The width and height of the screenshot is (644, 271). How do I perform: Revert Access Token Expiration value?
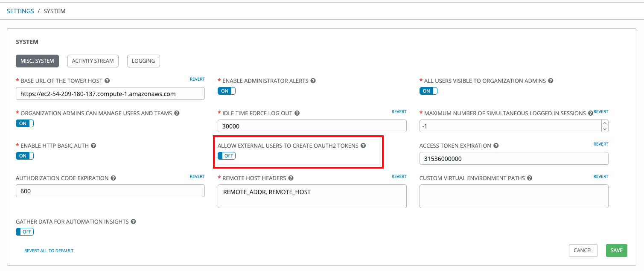[x=601, y=144]
